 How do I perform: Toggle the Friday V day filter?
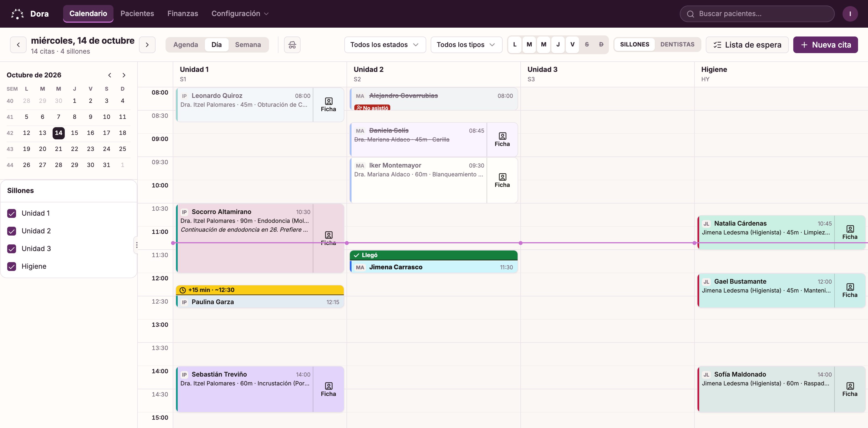tap(572, 45)
